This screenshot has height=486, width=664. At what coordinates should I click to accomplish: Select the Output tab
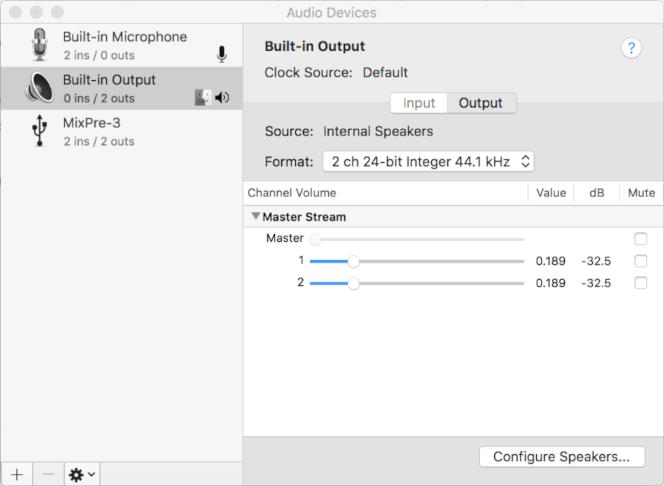[480, 103]
